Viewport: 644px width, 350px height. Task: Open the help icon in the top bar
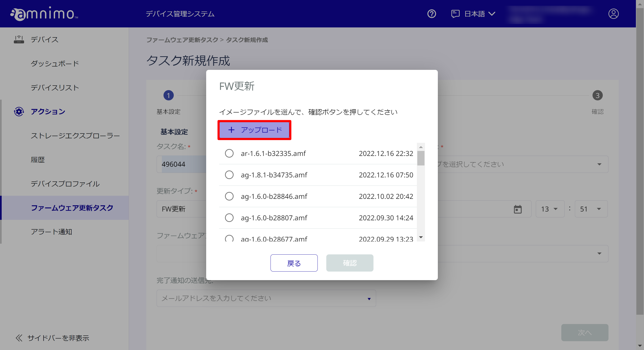(431, 14)
